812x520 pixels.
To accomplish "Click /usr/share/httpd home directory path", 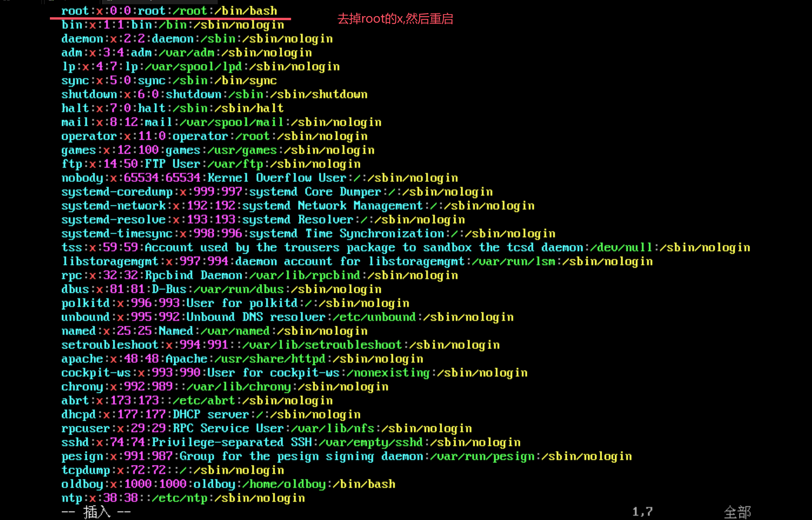I will click(270, 359).
